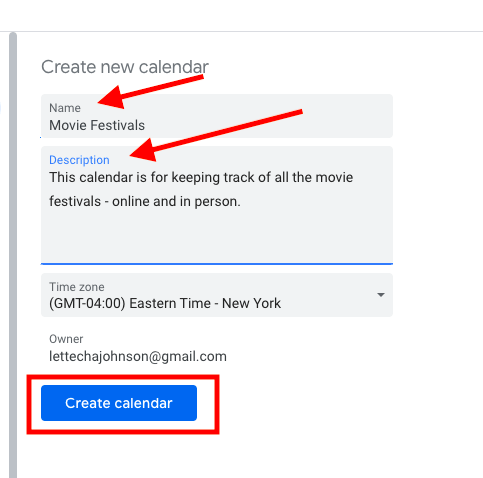This screenshot has height=478, width=483.
Task: Click the blue Create calendar button
Action: (119, 403)
